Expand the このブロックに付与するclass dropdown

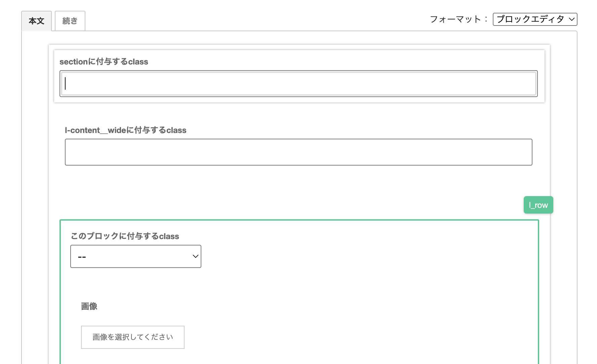pos(135,256)
